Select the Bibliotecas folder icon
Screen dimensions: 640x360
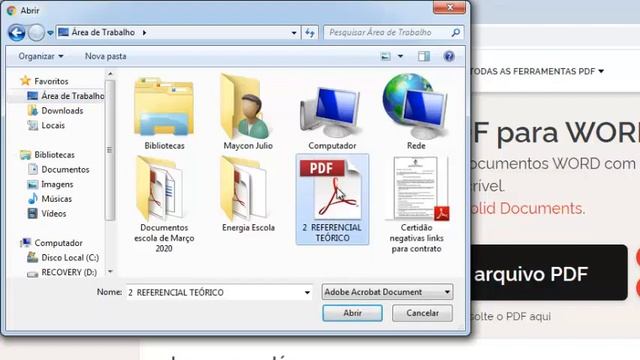click(x=164, y=113)
